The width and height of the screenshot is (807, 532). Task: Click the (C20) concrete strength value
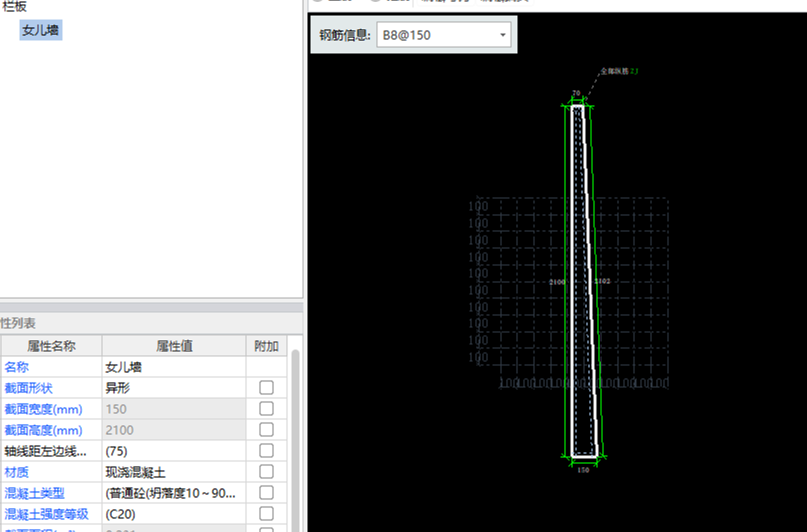point(174,514)
